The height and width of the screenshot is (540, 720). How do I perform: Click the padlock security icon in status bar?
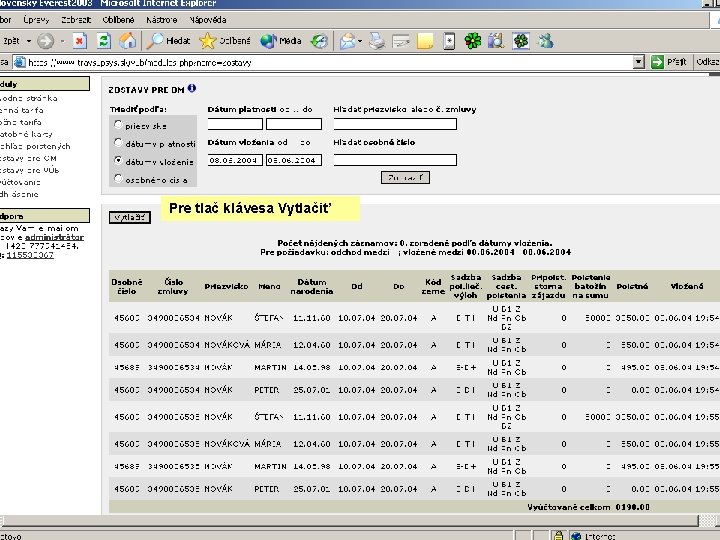558,535
